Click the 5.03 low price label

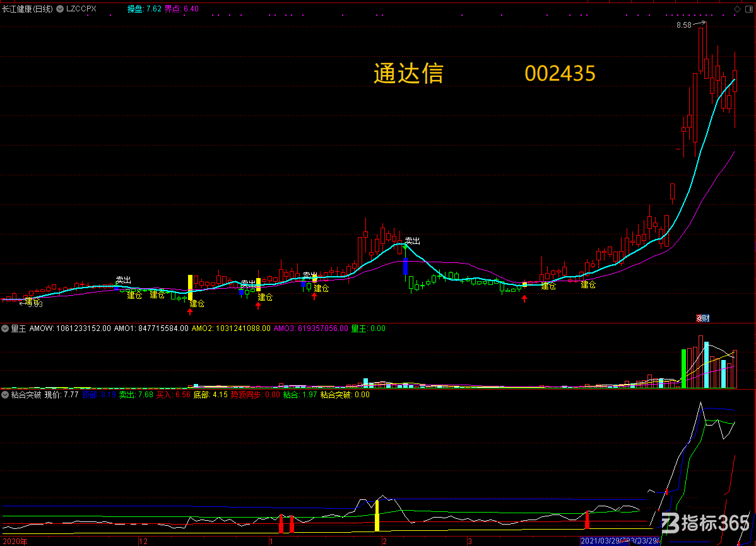point(35,304)
